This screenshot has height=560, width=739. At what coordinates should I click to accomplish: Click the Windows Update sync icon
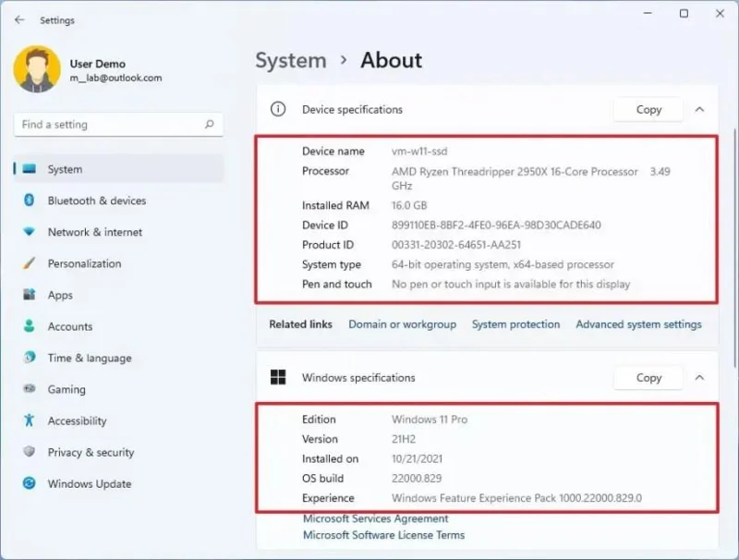(x=30, y=483)
